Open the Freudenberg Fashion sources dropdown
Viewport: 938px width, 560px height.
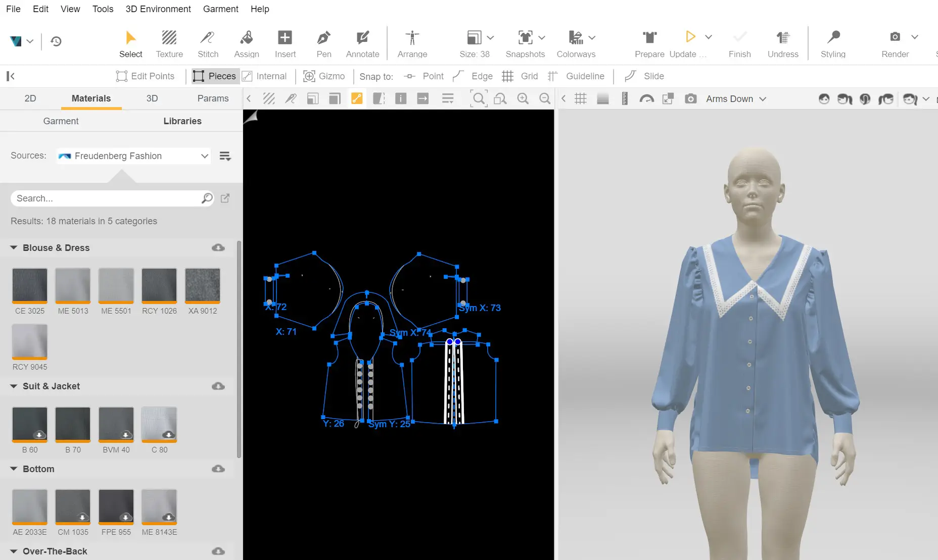click(133, 156)
